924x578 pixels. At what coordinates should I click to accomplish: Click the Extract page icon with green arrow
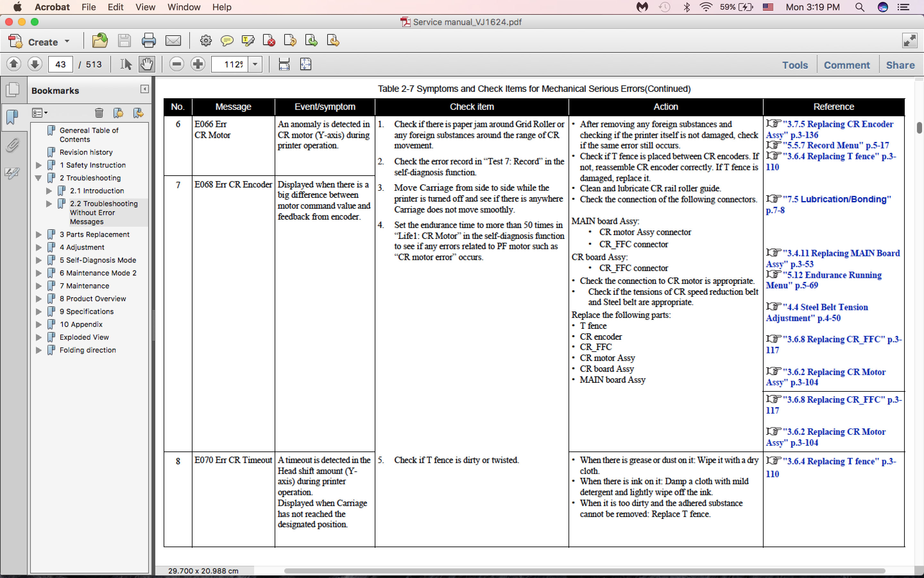[311, 40]
